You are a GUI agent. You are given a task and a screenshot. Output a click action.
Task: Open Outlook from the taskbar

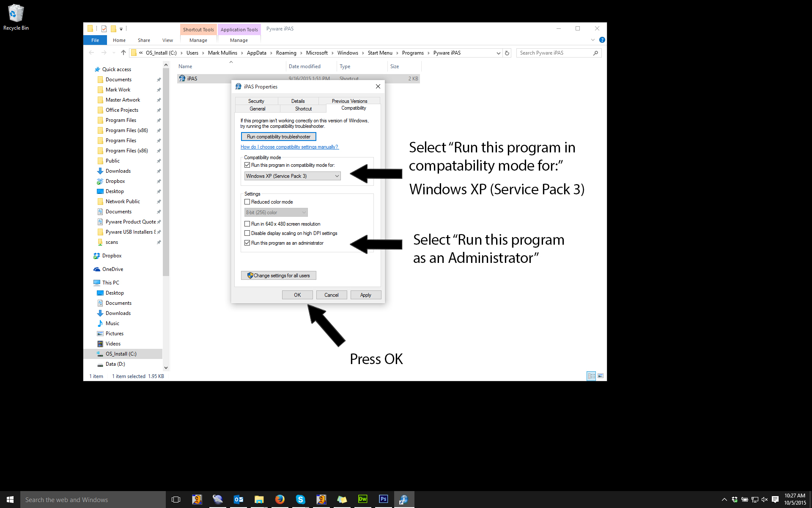tap(239, 500)
